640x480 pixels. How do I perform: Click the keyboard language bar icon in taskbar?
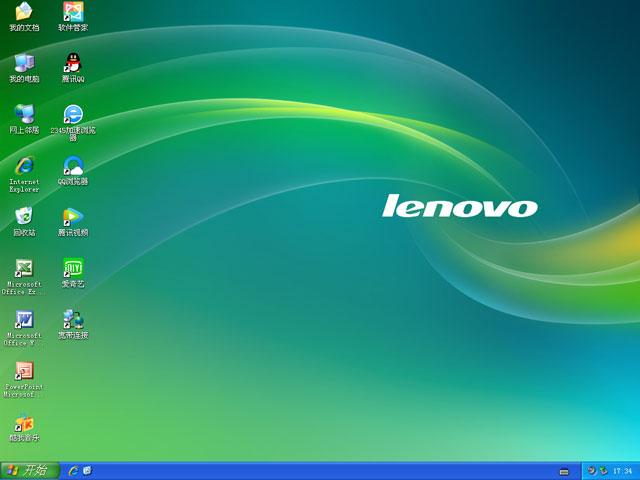[x=564, y=471]
